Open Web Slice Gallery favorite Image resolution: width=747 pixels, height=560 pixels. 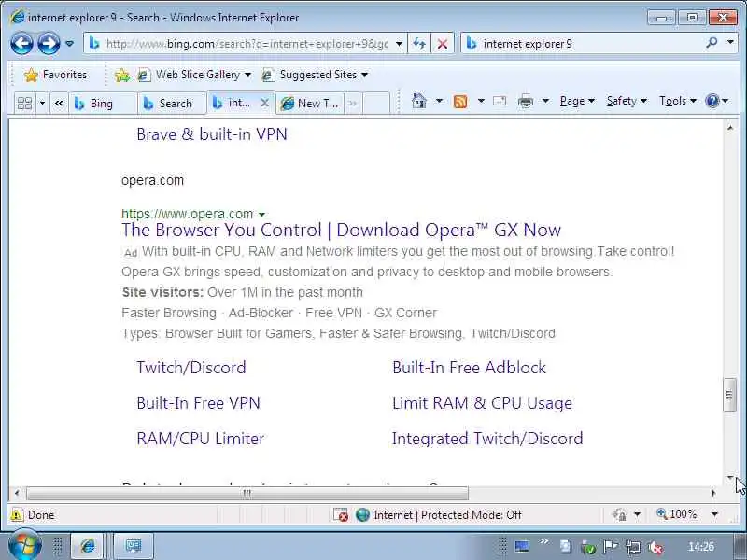[x=194, y=75]
